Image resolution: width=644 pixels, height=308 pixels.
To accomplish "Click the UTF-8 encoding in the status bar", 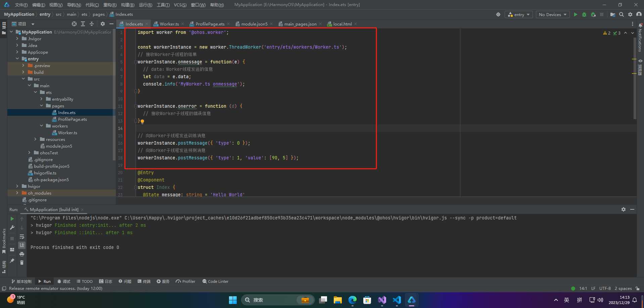I will pos(605,289).
